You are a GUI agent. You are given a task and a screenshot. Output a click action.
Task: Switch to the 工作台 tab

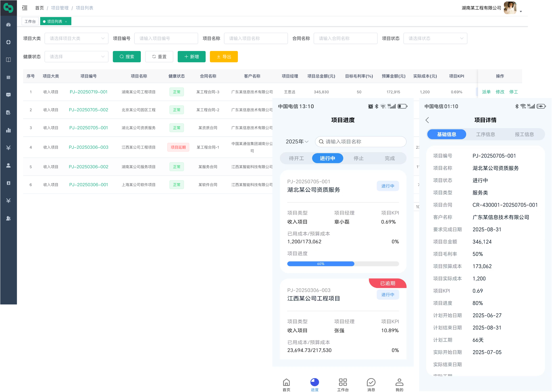click(30, 21)
